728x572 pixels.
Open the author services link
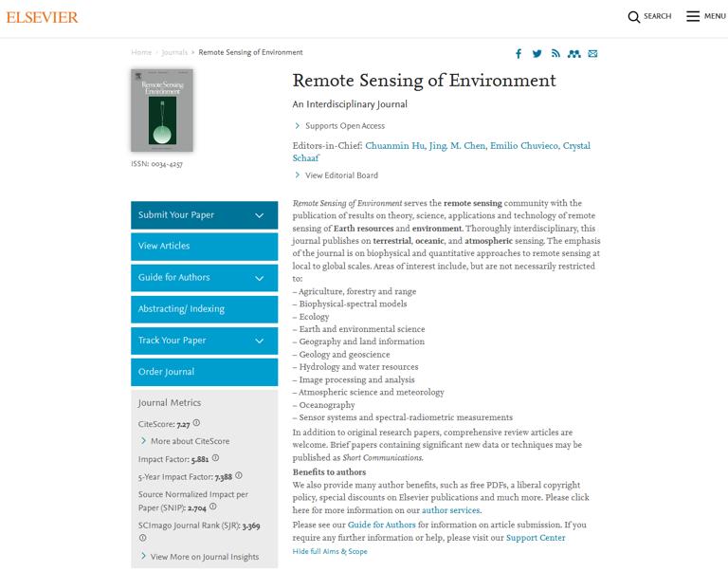click(x=450, y=510)
